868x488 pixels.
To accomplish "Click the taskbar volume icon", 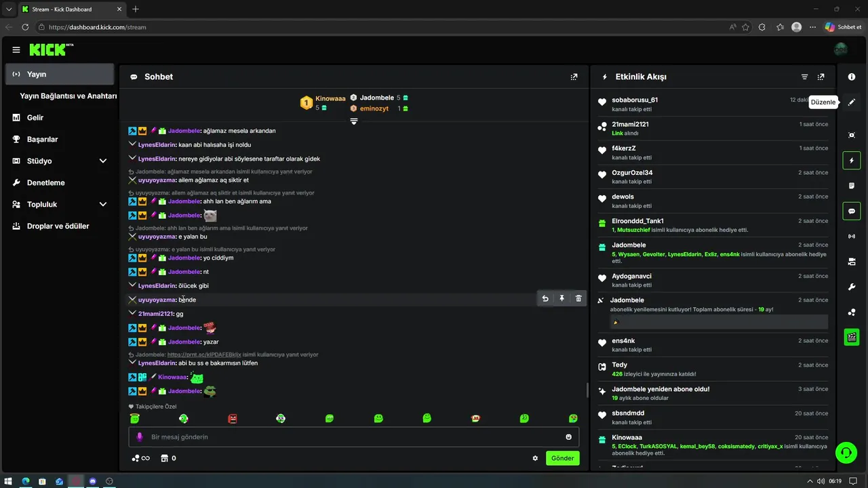I will pyautogui.click(x=821, y=481).
